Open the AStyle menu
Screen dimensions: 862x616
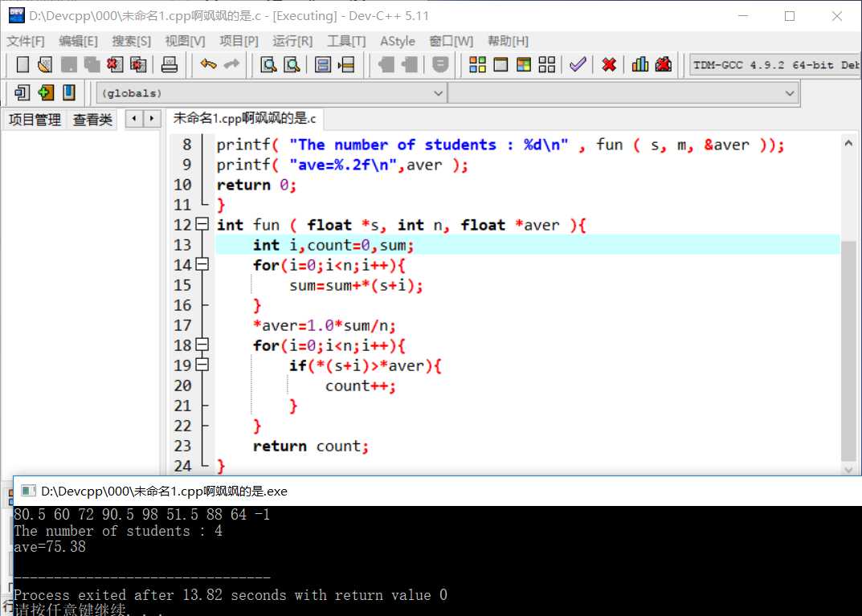(398, 41)
